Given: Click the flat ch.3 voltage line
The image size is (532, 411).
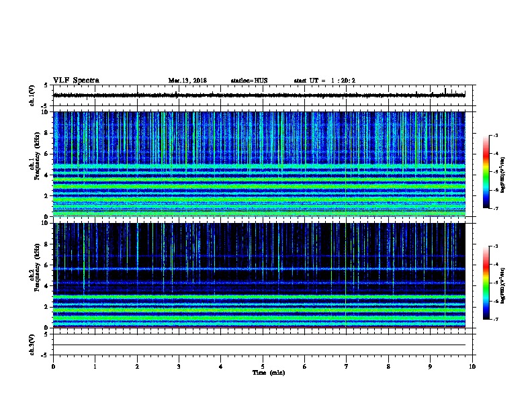Looking at the screenshot, I should pos(259,345).
